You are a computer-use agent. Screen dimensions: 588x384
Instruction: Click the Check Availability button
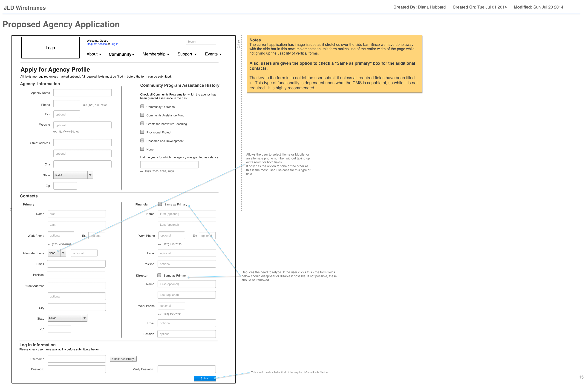(123, 359)
